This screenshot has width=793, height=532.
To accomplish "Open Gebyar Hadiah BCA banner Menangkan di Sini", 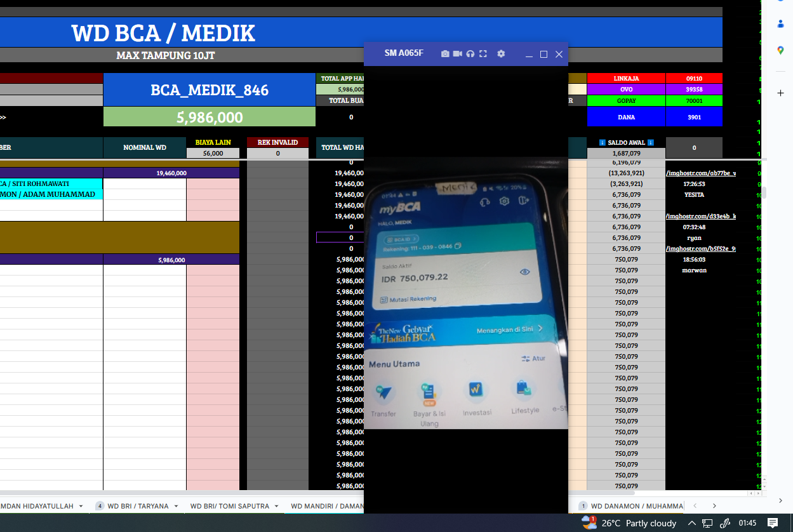I will pyautogui.click(x=510, y=329).
